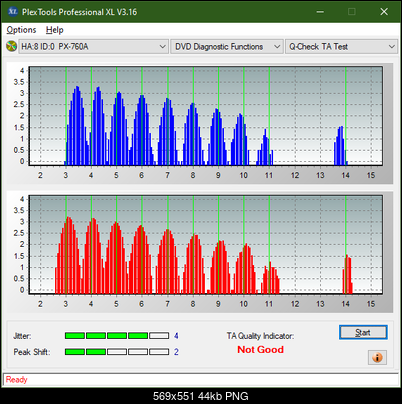This screenshot has width=402, height=404.
Task: Click the Peak Shift score value 2
Action: [x=176, y=352]
